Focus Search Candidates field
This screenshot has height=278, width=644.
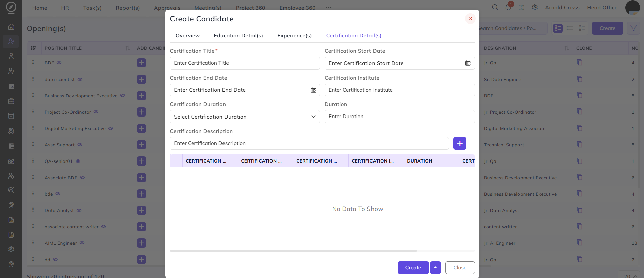coord(513,28)
